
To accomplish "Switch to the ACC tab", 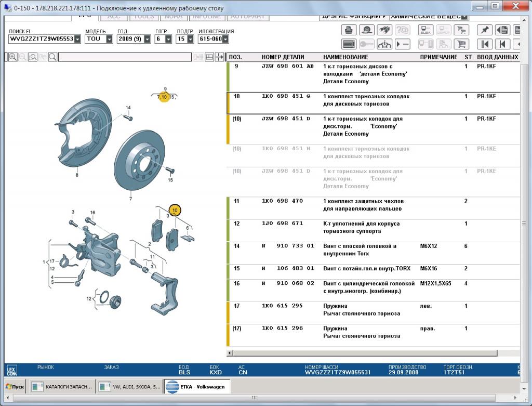I will pos(114,17).
